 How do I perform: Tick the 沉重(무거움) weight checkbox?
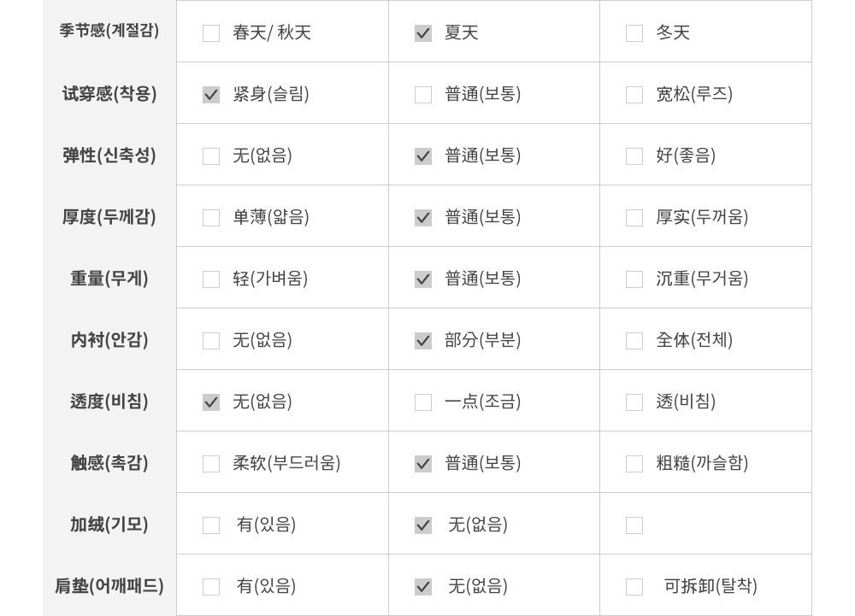point(634,279)
